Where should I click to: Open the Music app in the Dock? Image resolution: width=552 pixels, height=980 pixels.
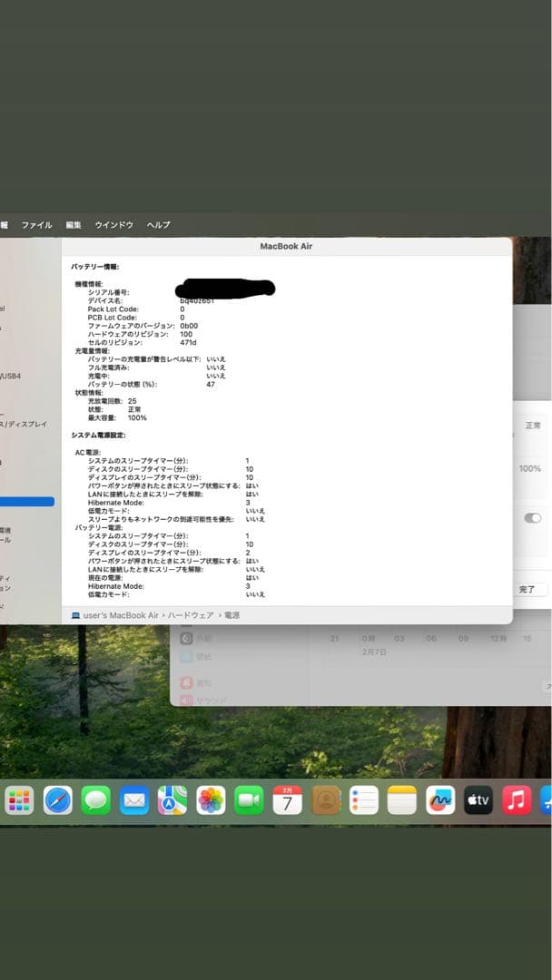(x=517, y=800)
